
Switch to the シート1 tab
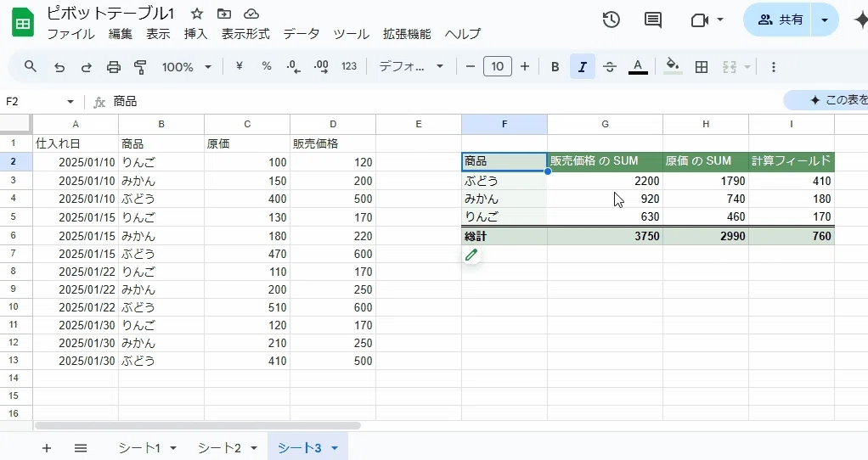[x=139, y=448]
